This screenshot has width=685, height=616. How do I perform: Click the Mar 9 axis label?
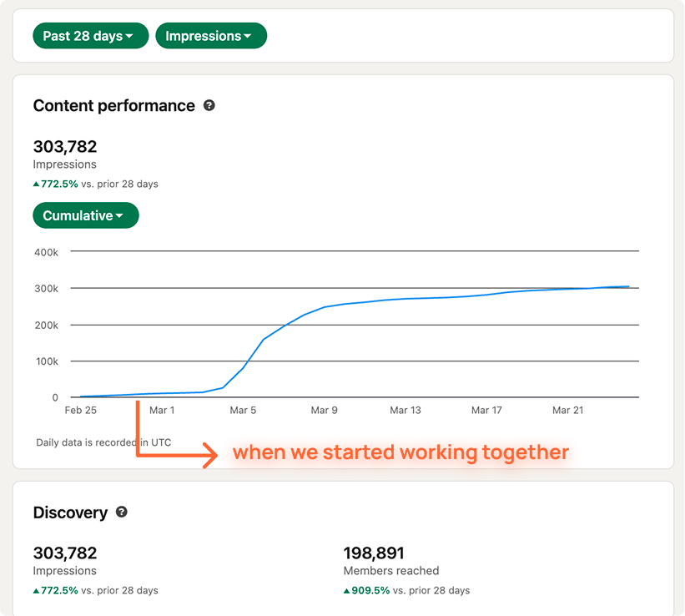pyautogui.click(x=325, y=410)
